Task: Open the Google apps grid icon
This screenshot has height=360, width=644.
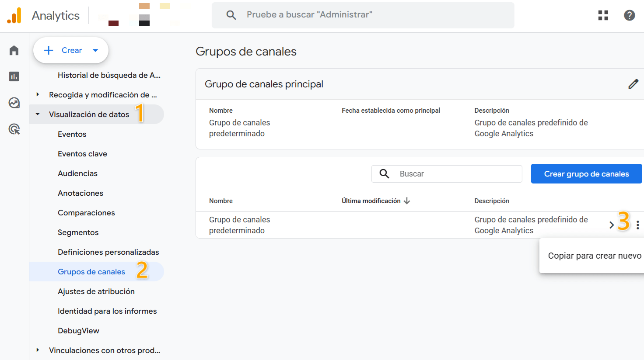Action: 603,15
